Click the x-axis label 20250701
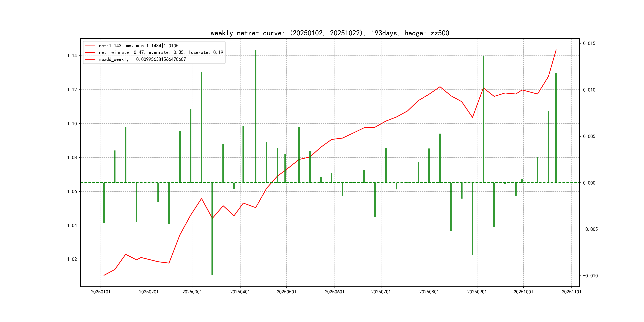This screenshot has height=322, width=644. [381, 292]
